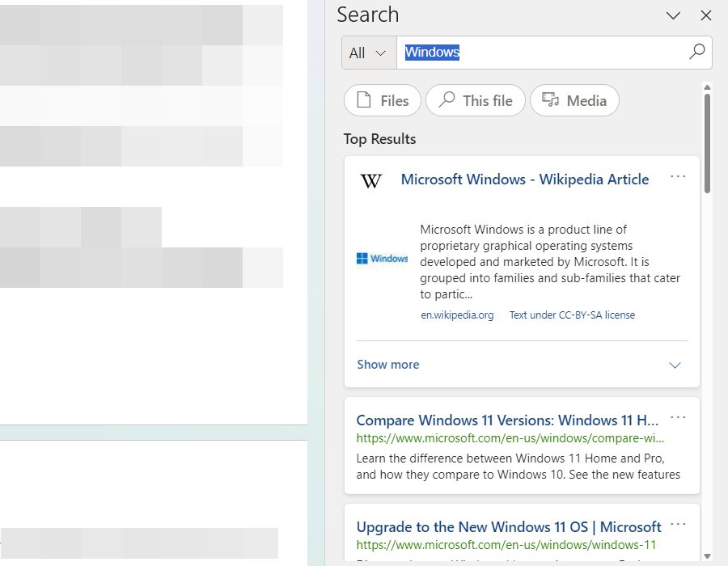Open Compare Windows 11 Versions result
The width and height of the screenshot is (728, 566).
507,420
